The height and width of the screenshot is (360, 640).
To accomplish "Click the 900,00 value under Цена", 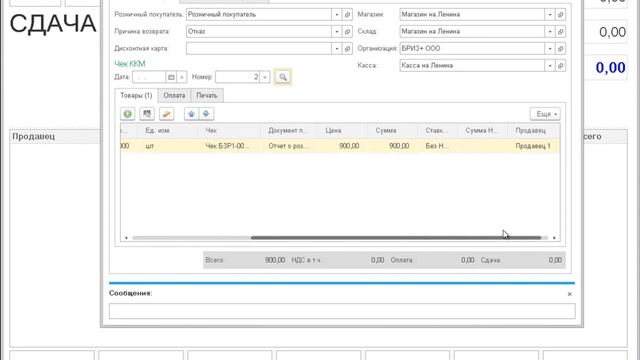I will click(349, 146).
